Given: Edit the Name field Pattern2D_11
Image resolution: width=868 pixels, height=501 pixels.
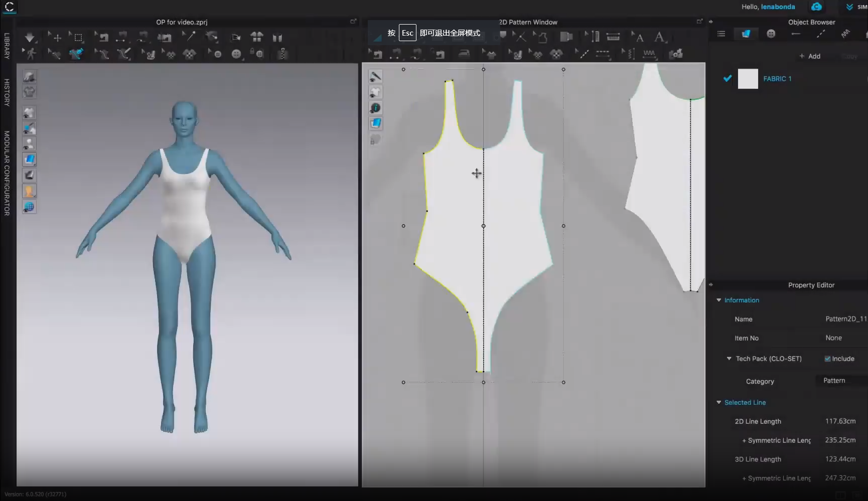Looking at the screenshot, I should point(845,319).
